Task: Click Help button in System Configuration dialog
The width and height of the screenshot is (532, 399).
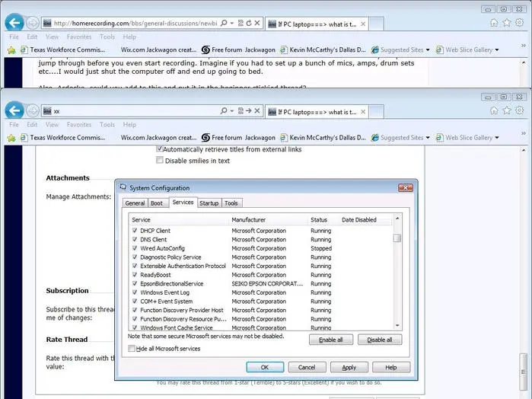Action: [x=391, y=367]
